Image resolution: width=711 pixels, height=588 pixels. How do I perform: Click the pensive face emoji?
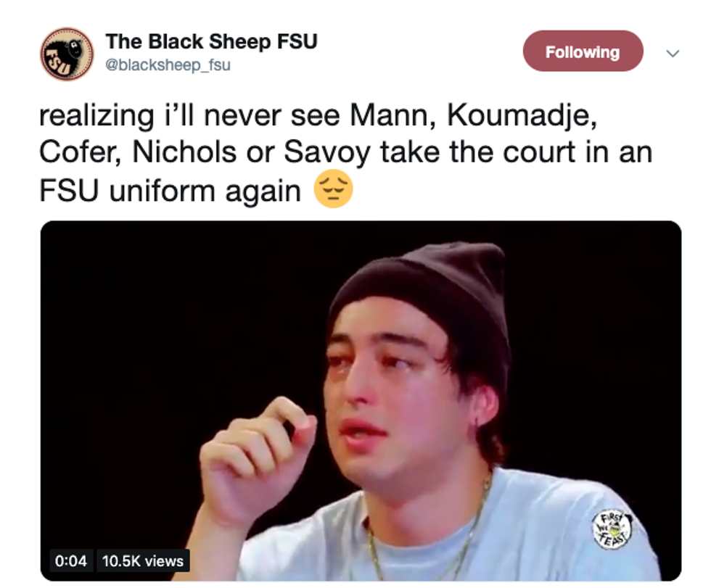(x=333, y=191)
